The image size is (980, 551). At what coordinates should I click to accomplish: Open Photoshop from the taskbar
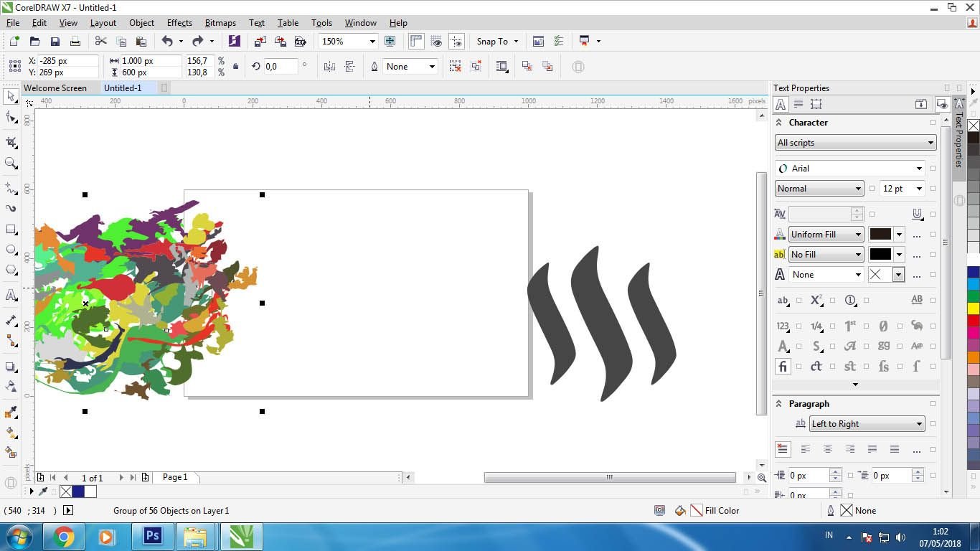click(x=152, y=536)
